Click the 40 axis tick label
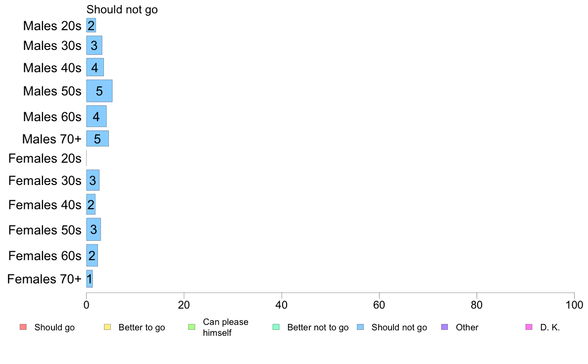The image size is (588, 364). pos(282,305)
